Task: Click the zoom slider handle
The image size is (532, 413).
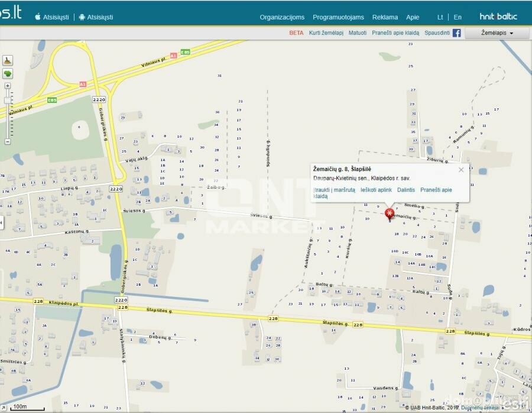Action: pyautogui.click(x=8, y=100)
